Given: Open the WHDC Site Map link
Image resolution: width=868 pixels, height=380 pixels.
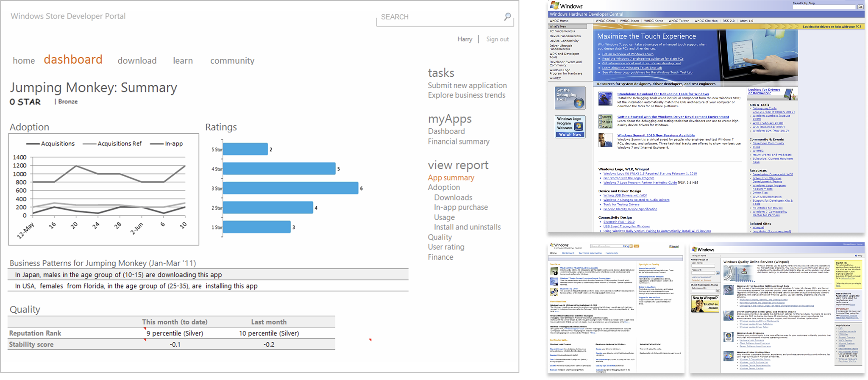Looking at the screenshot, I should tap(706, 21).
